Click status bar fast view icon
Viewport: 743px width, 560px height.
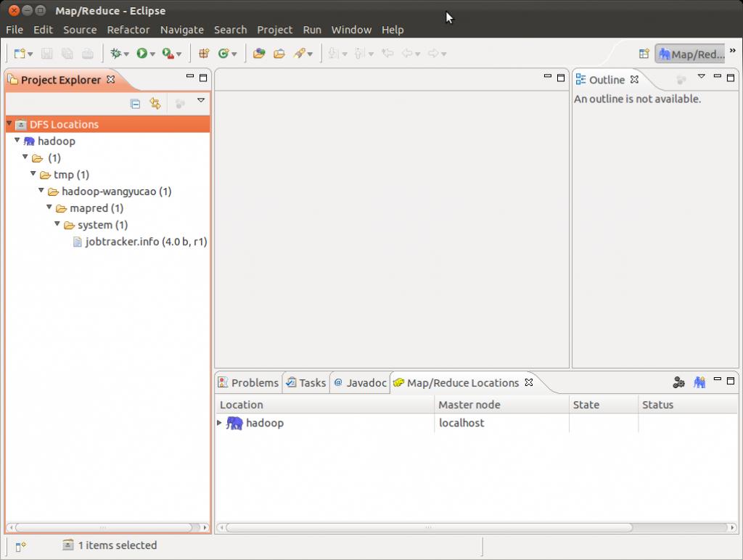(x=20, y=547)
